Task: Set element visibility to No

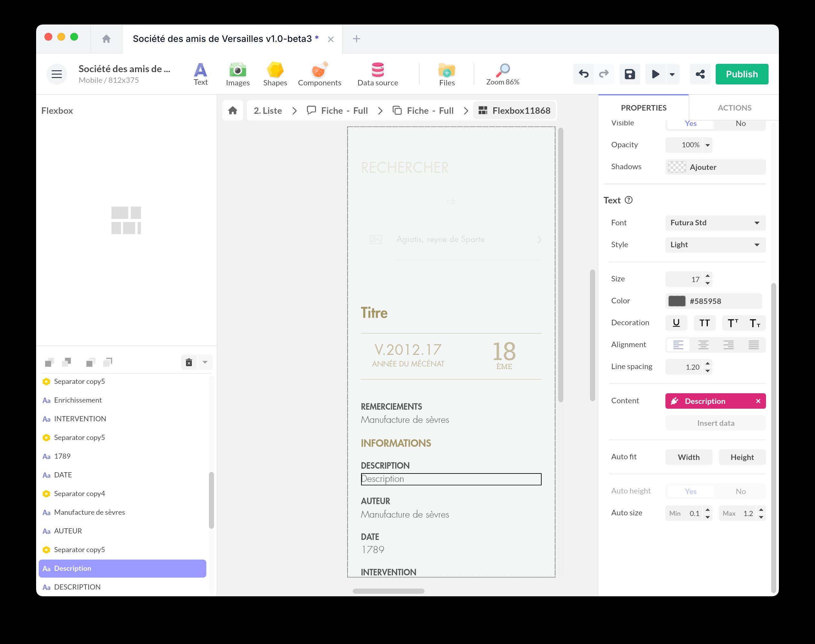Action: tap(740, 123)
